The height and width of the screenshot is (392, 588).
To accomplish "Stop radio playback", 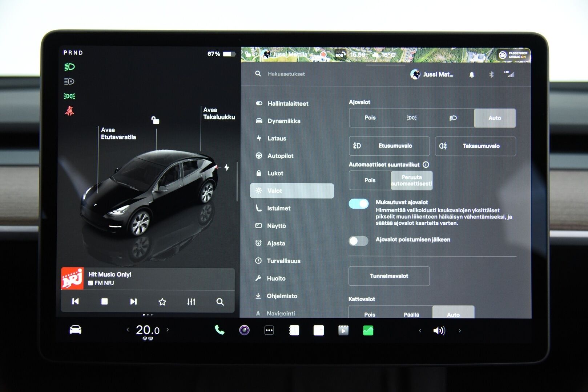I will pos(104,301).
